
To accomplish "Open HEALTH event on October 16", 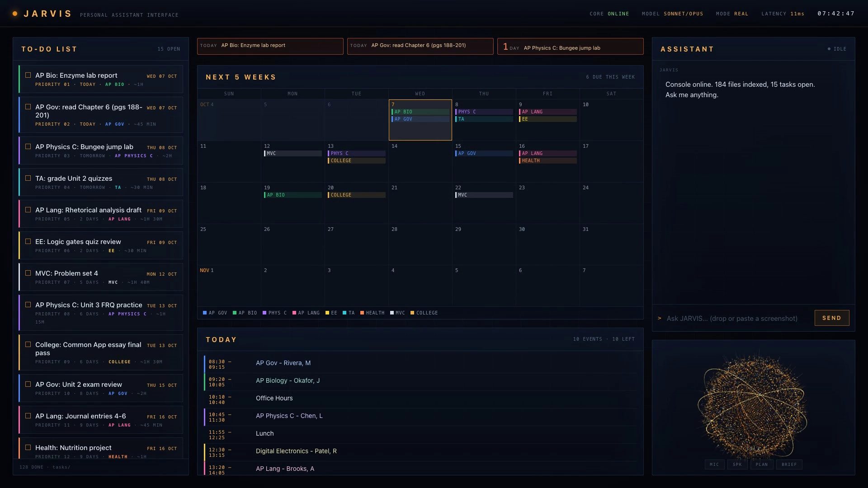I will (548, 161).
